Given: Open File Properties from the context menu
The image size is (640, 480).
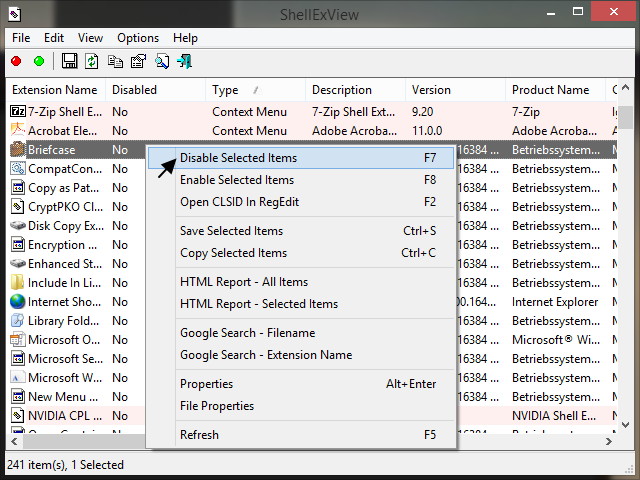Looking at the screenshot, I should click(x=301, y=406).
